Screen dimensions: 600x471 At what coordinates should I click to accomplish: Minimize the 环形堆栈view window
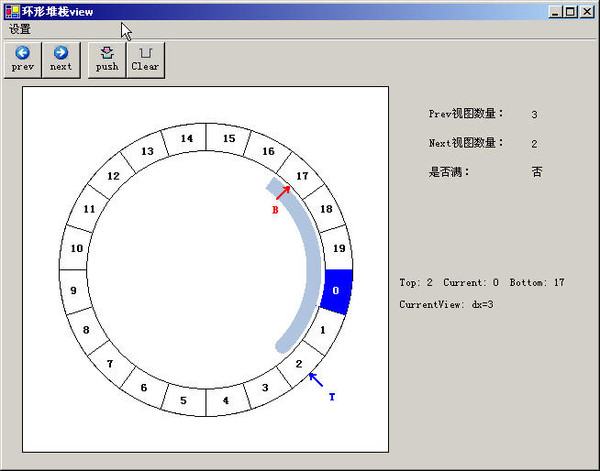pyautogui.click(x=555, y=11)
